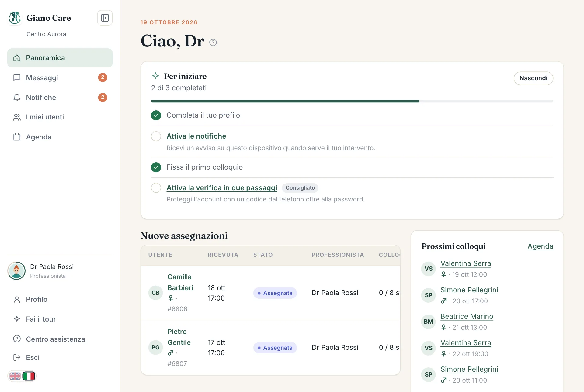This screenshot has height=392, width=584.
Task: Tick circle for Attiva la verifica in due passaggi
Action: [156, 188]
